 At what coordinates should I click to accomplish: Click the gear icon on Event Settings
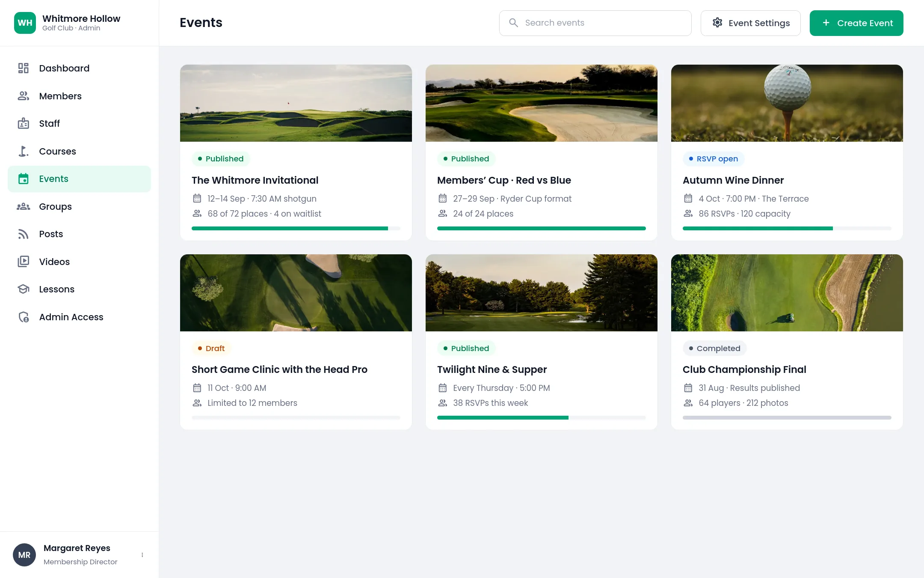coord(717,23)
